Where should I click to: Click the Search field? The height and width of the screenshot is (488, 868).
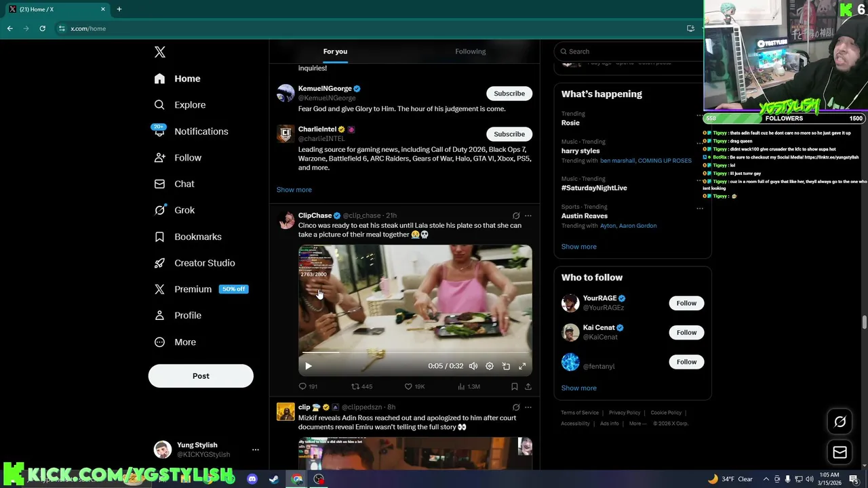(x=631, y=52)
